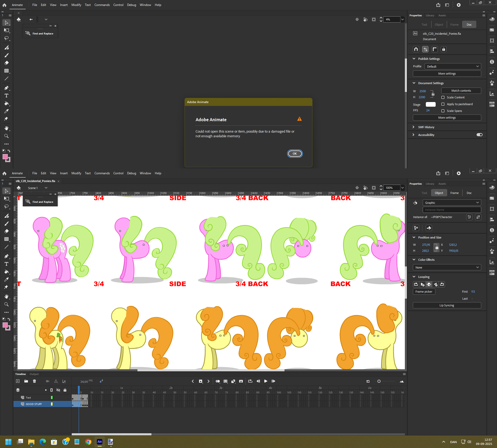497x448 pixels.
Task: Collapse the Position and Size section
Action: click(414, 237)
